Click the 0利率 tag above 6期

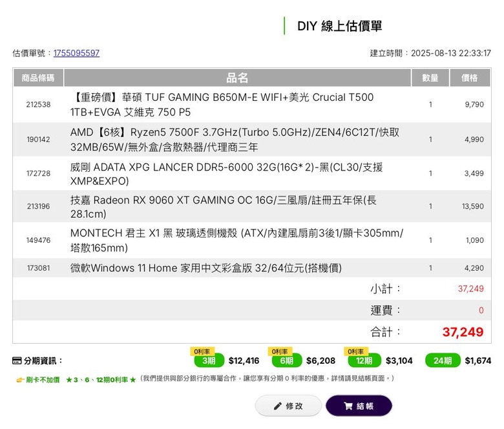click(280, 351)
